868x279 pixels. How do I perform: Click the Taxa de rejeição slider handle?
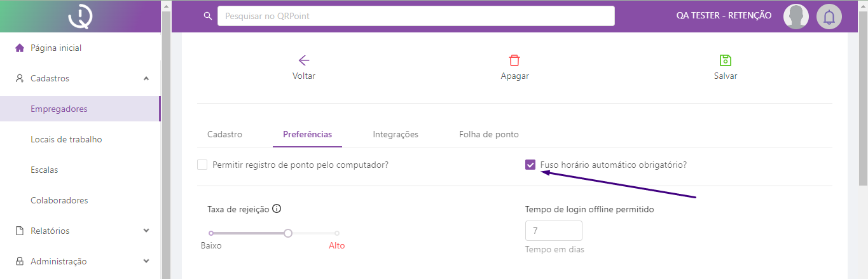pyautogui.click(x=288, y=233)
